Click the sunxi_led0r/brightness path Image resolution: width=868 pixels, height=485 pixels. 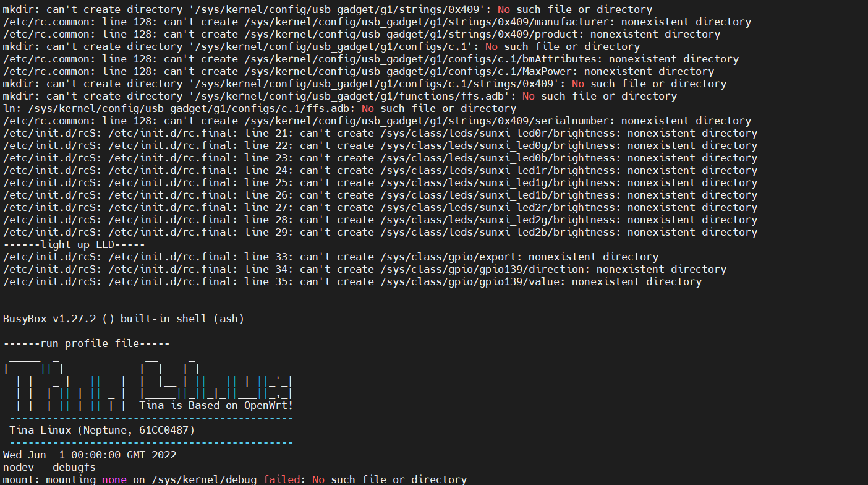pyautogui.click(x=500, y=134)
